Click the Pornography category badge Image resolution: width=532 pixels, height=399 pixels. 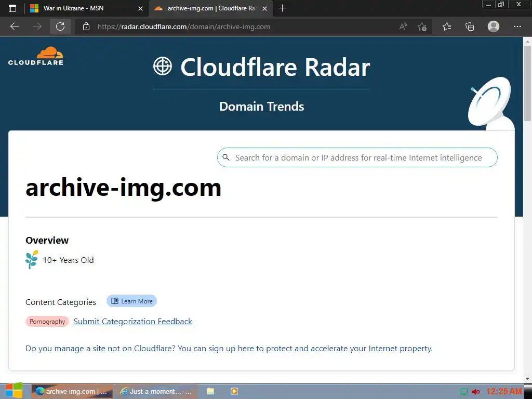pos(47,321)
